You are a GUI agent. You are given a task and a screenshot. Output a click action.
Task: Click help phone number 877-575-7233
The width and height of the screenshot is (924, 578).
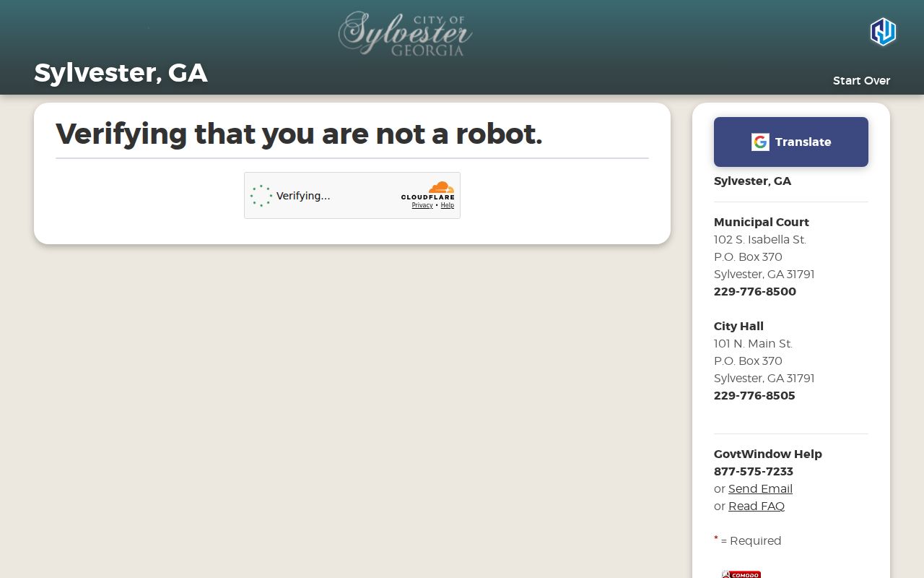[x=754, y=472]
